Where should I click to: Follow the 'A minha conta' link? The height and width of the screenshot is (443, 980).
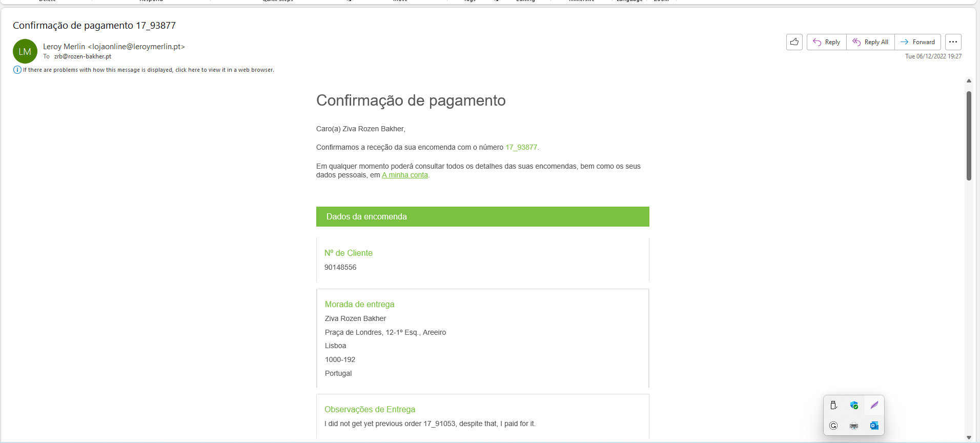pos(405,175)
